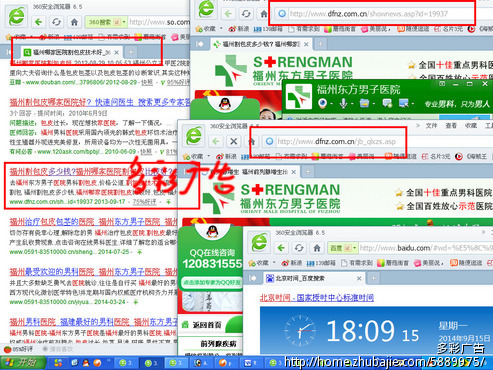The image size is (493, 370).
Task: Go back in the jb_qlxzs.asp browser window
Action: click(216, 141)
